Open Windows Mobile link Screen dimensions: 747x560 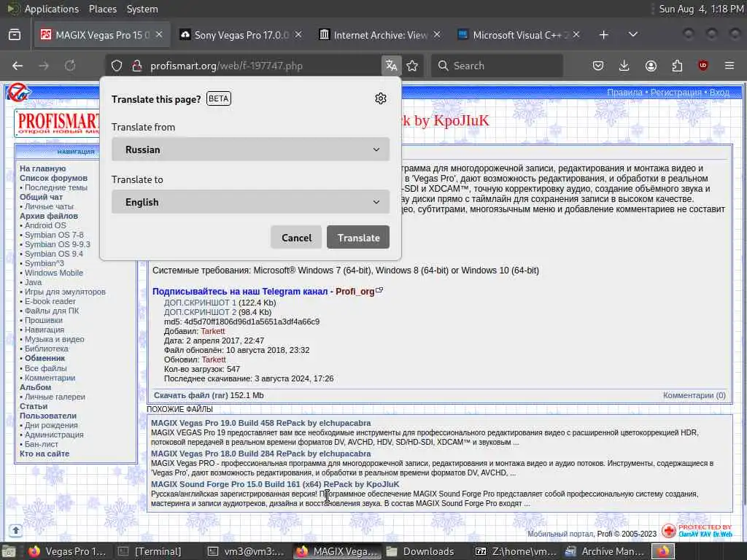pos(54,273)
